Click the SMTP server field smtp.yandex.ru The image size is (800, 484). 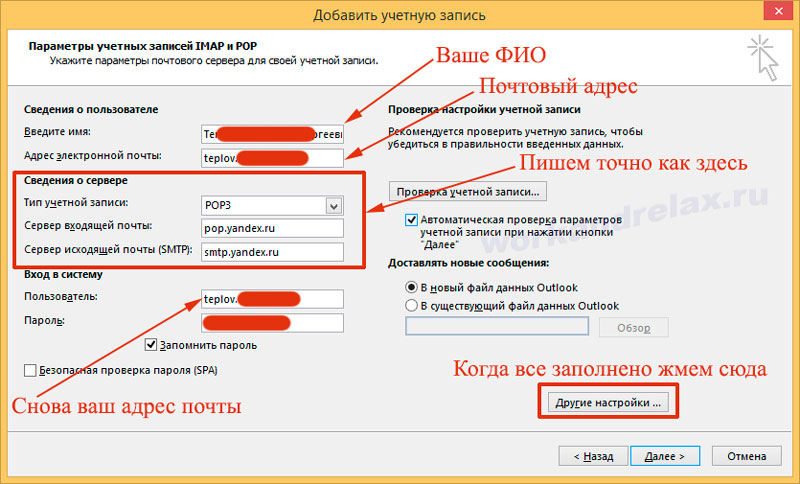(271, 251)
